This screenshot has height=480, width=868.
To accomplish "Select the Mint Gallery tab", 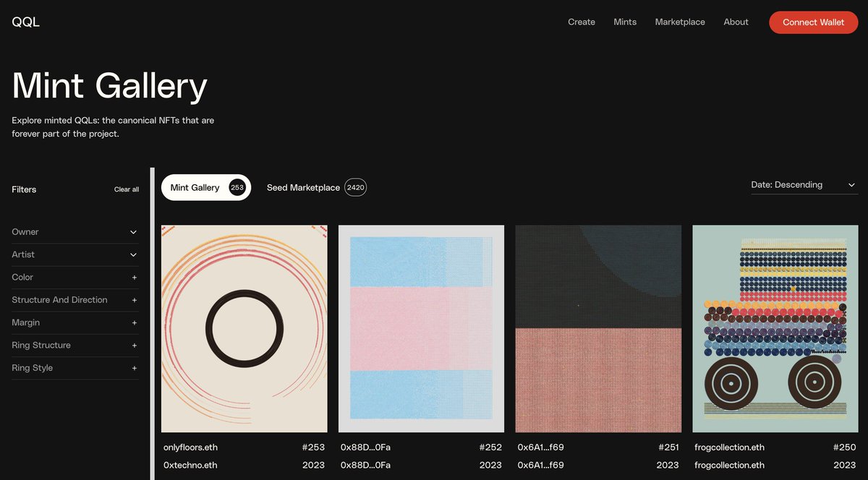I will point(205,187).
